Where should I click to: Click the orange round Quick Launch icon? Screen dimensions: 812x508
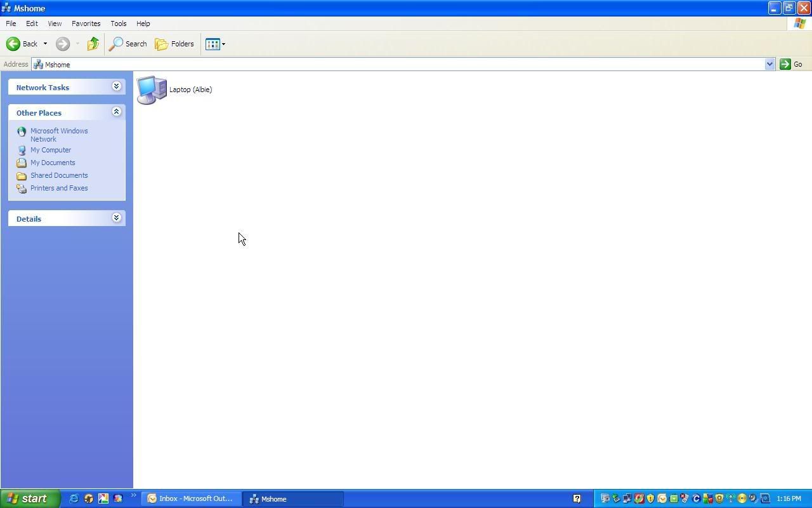click(88, 498)
